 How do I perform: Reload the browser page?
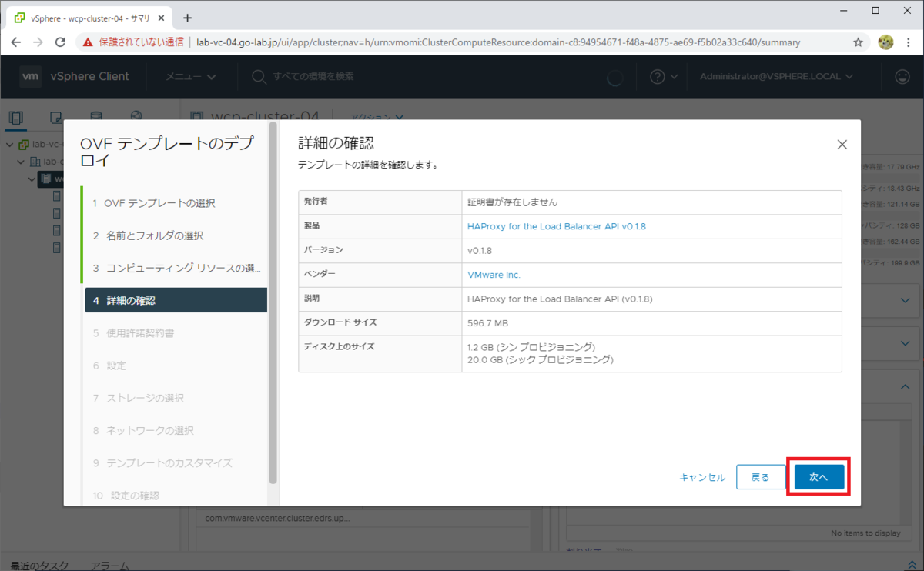[61, 42]
